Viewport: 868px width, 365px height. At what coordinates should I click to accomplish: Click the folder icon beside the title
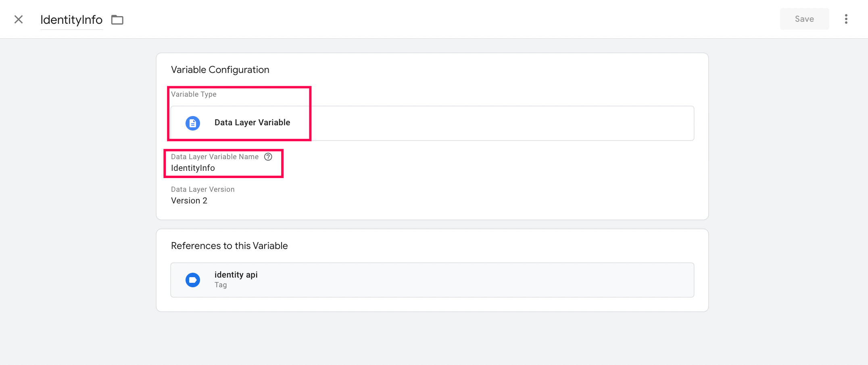pos(117,20)
